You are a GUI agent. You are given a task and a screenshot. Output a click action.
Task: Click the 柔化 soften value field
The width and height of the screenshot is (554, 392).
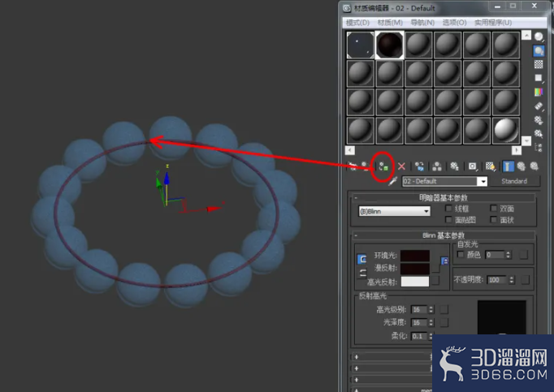point(419,336)
